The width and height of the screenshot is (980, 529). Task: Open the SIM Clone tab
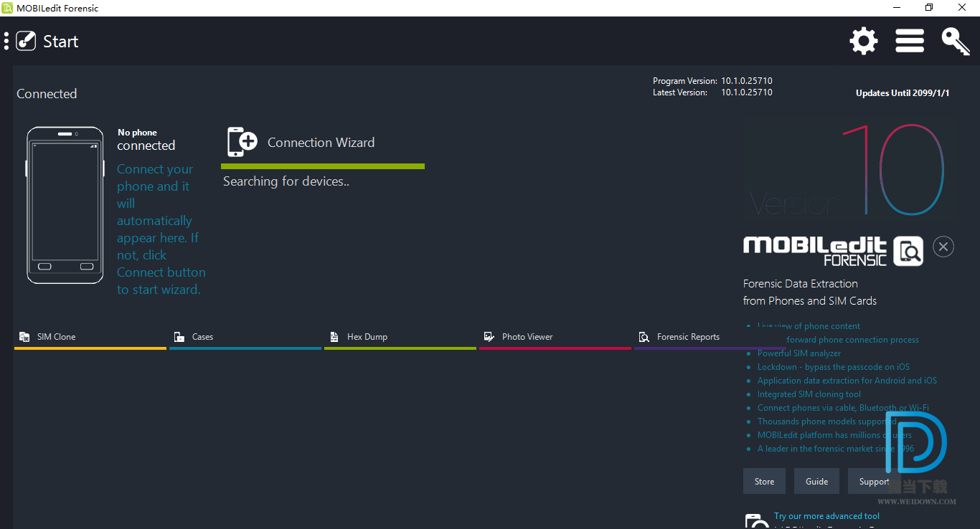[90, 338]
